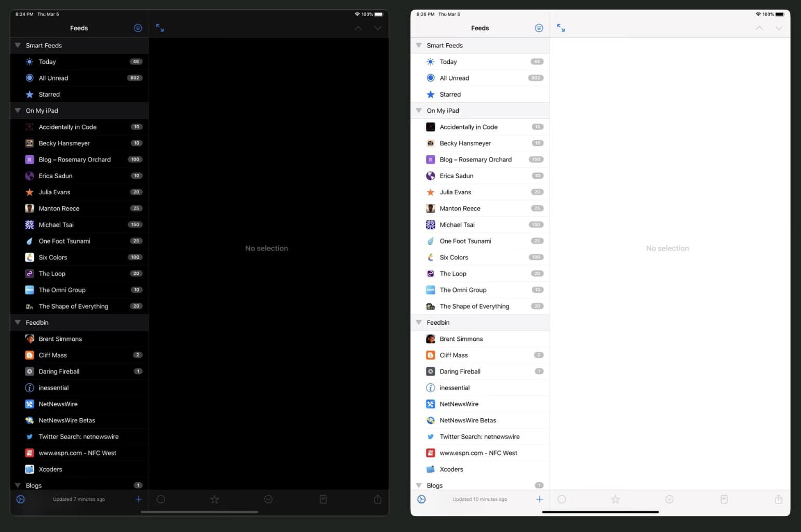This screenshot has height=532, width=801.
Task: Collapse Feedbin section in light window
Action: [x=419, y=323]
